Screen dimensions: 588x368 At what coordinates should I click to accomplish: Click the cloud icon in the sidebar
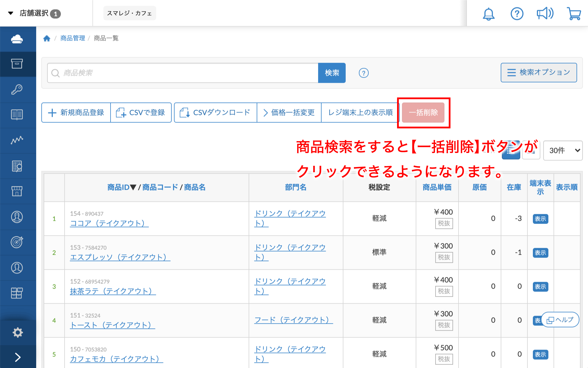click(x=17, y=39)
